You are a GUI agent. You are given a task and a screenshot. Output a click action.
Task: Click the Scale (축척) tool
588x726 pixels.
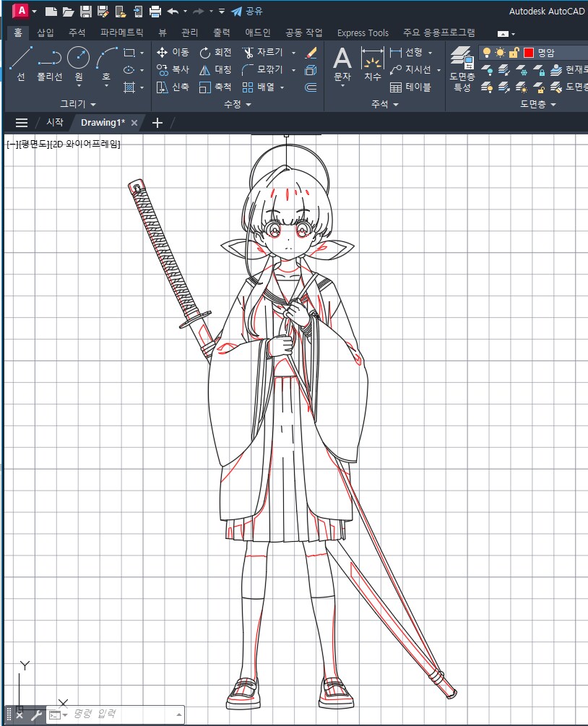click(215, 87)
